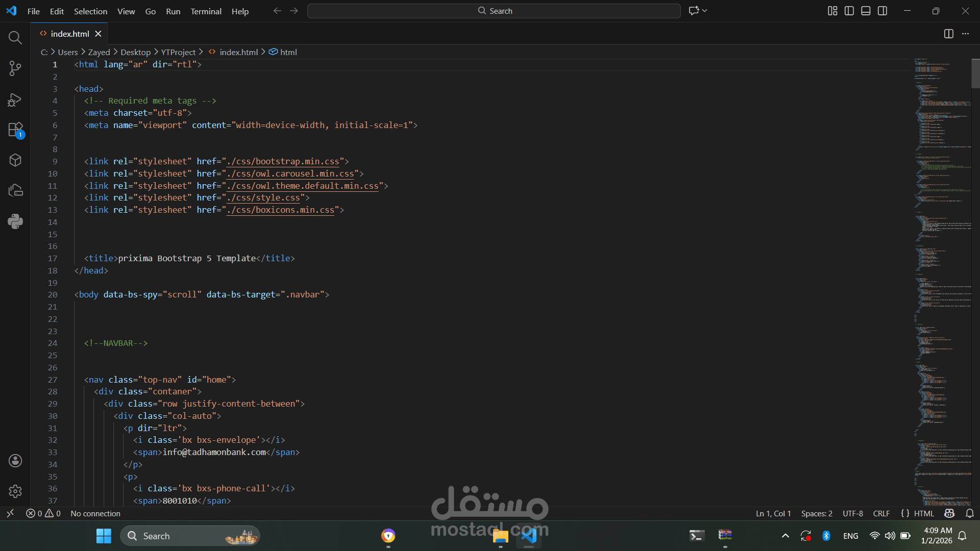Toggle Primary Side Bar visibility

coord(849,11)
